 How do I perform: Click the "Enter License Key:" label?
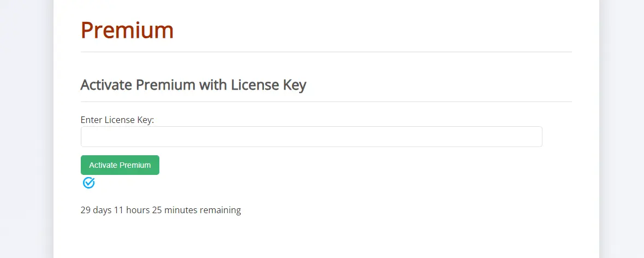coord(117,120)
